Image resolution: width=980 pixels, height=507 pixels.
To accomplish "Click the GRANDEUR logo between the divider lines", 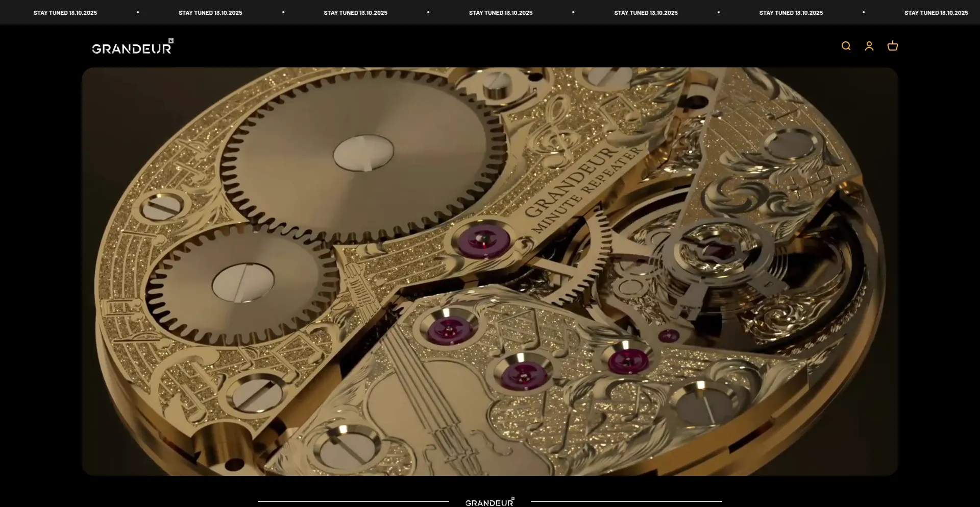I will [489, 502].
